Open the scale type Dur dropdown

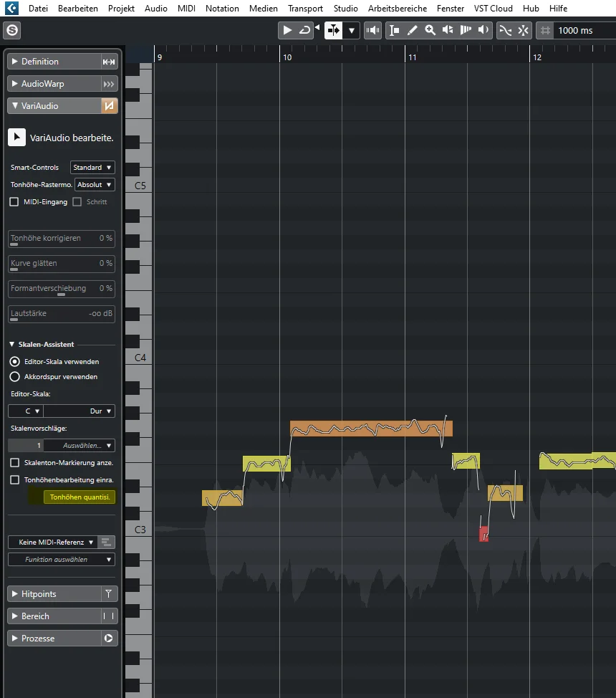(80, 411)
